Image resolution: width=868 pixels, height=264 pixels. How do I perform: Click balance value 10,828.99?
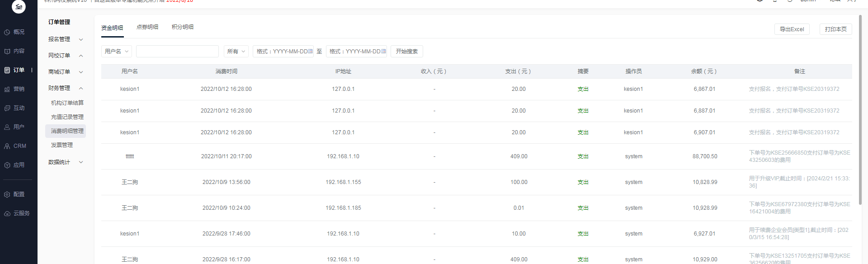(705, 182)
